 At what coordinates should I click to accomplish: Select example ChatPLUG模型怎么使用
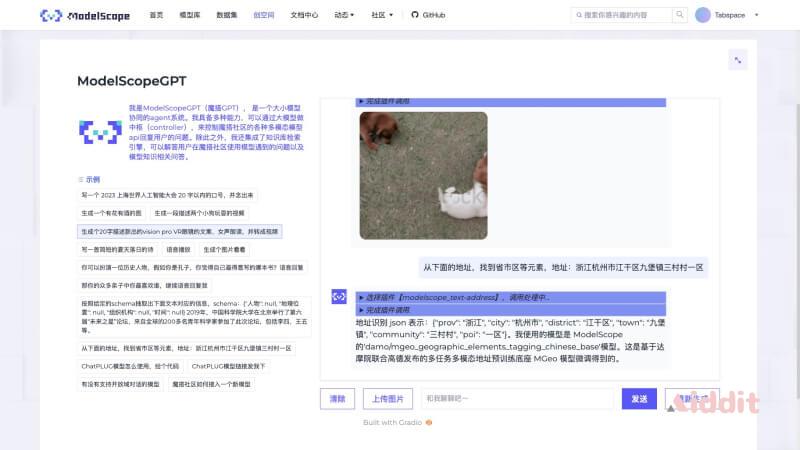coord(130,366)
